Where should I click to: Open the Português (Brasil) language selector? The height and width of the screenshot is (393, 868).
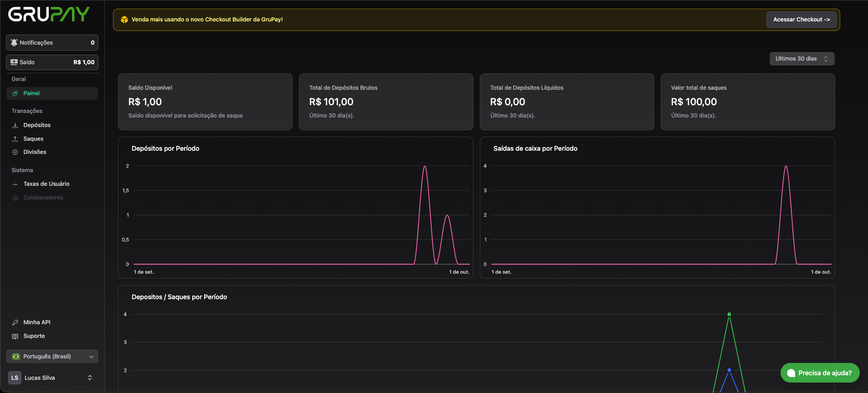point(52,357)
